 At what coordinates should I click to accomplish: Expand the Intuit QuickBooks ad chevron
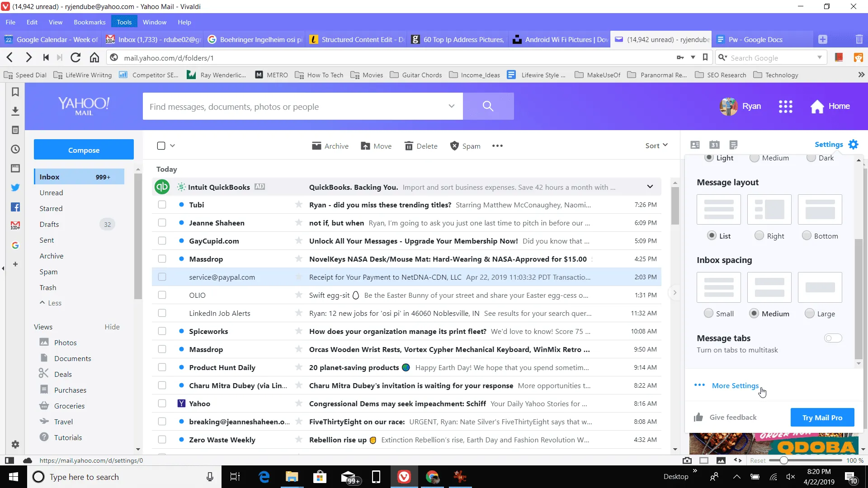tap(650, 187)
